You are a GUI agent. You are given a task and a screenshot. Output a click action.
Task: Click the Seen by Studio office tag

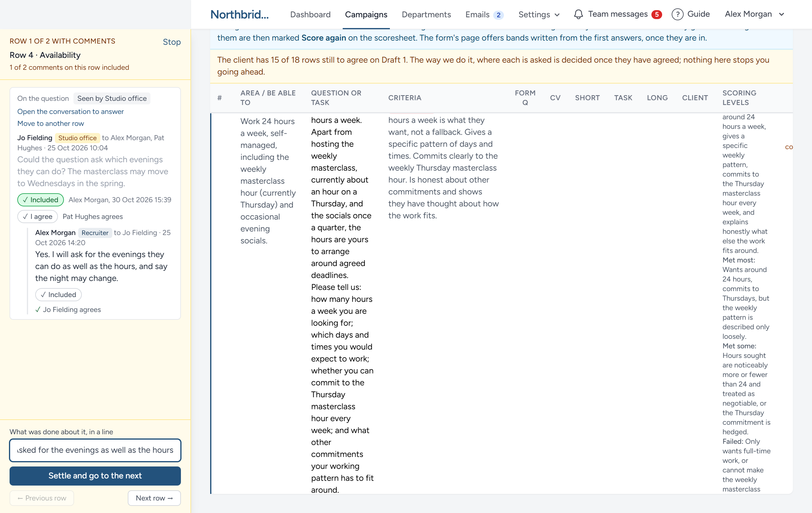(112, 98)
